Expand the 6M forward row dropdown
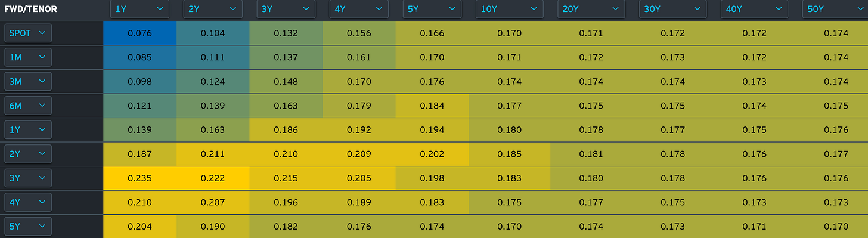Screen dimensions: 868x238 28,106
